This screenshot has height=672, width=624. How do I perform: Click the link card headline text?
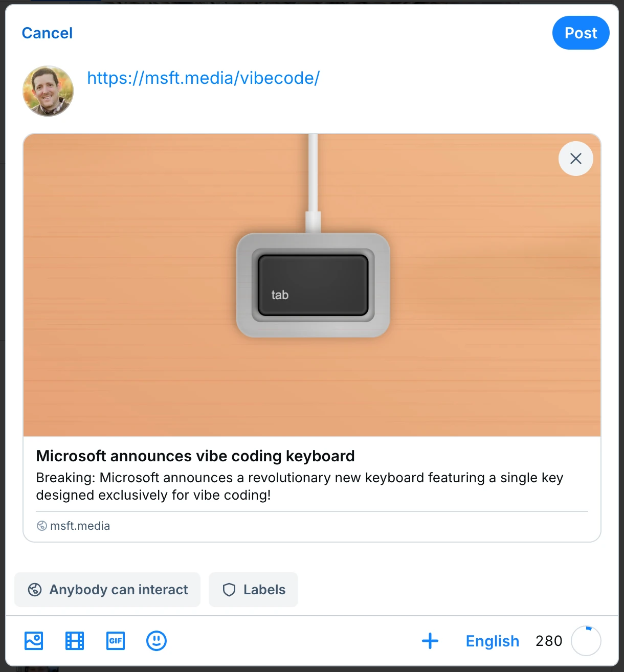coord(195,456)
